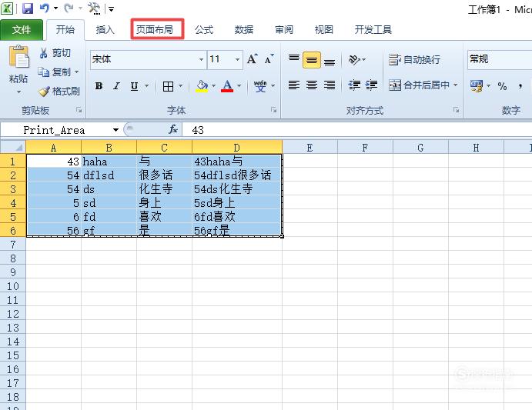Toggle Bold formatting
Screen dimensions: 532x410
click(99, 86)
